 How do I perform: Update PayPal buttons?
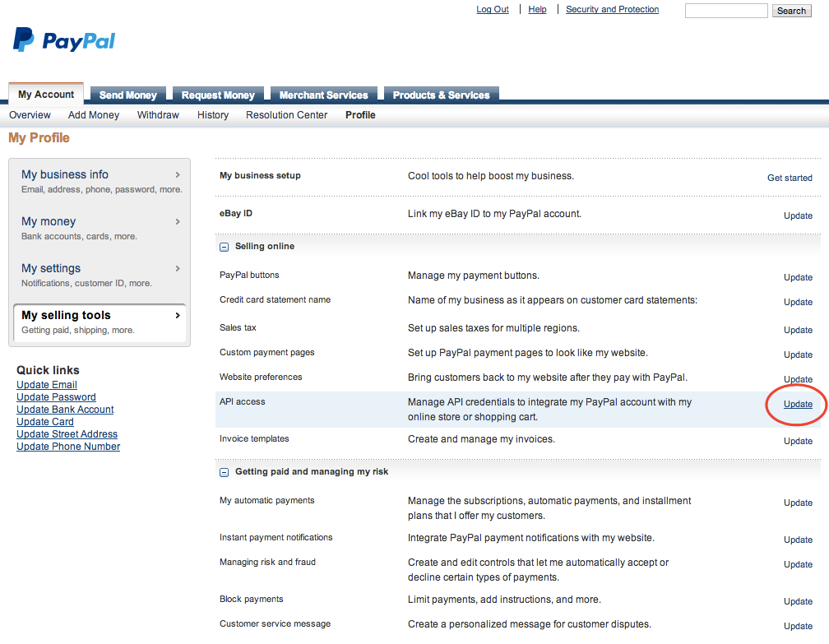click(x=798, y=278)
